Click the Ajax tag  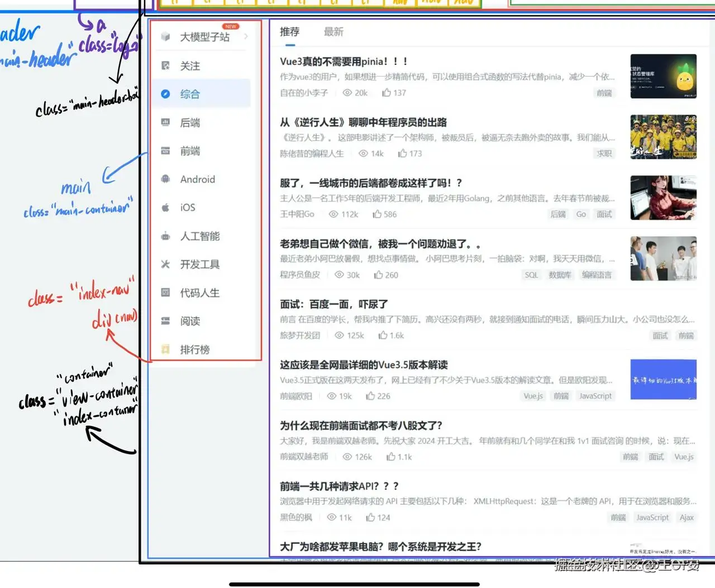click(x=687, y=518)
